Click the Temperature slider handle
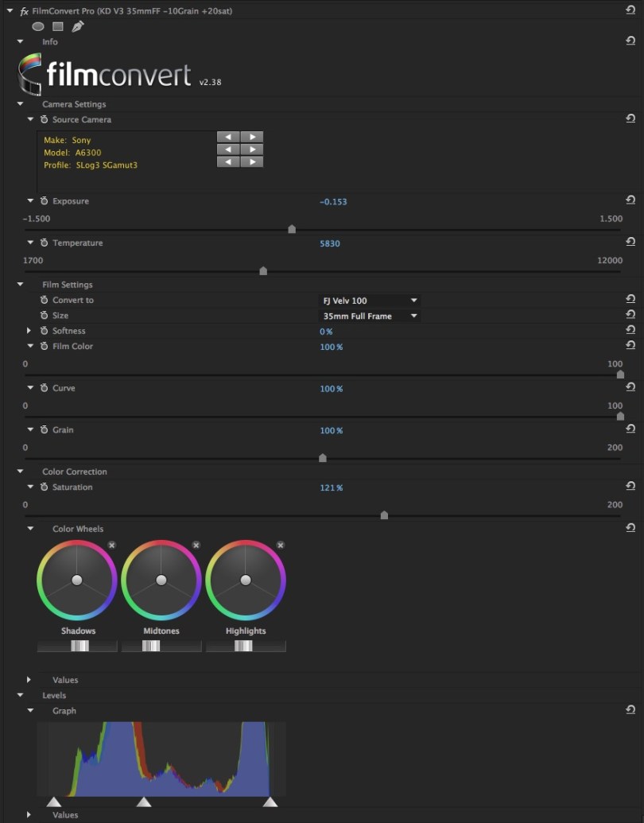644x823 pixels. pos(263,271)
